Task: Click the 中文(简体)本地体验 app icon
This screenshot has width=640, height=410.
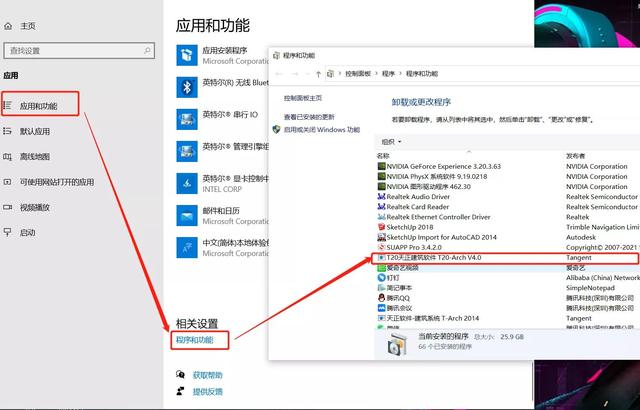Action: click(x=187, y=248)
